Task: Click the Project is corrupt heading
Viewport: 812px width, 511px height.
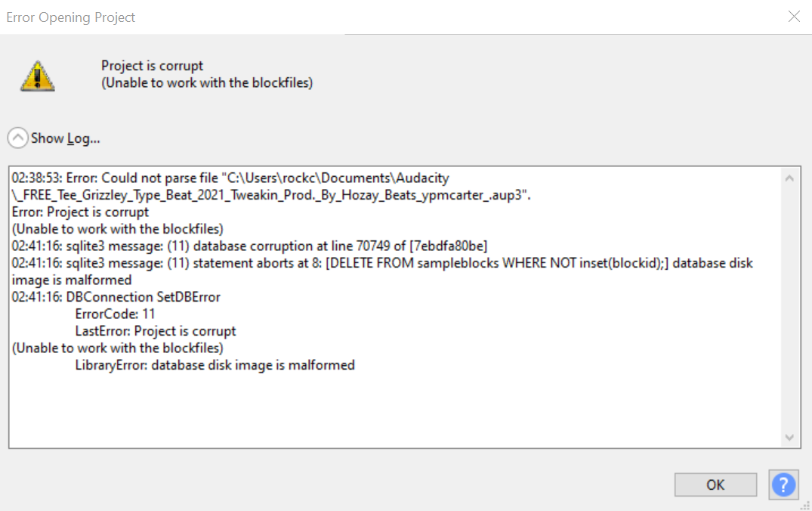Action: [x=151, y=66]
